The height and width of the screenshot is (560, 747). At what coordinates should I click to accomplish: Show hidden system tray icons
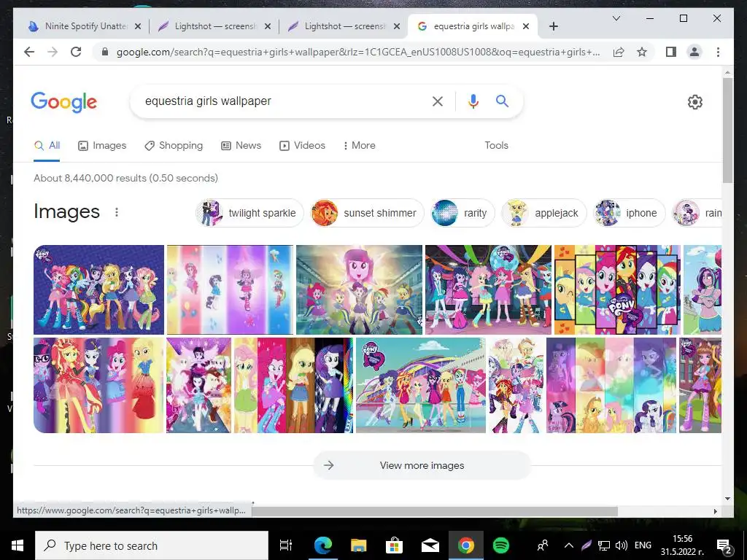pos(568,545)
